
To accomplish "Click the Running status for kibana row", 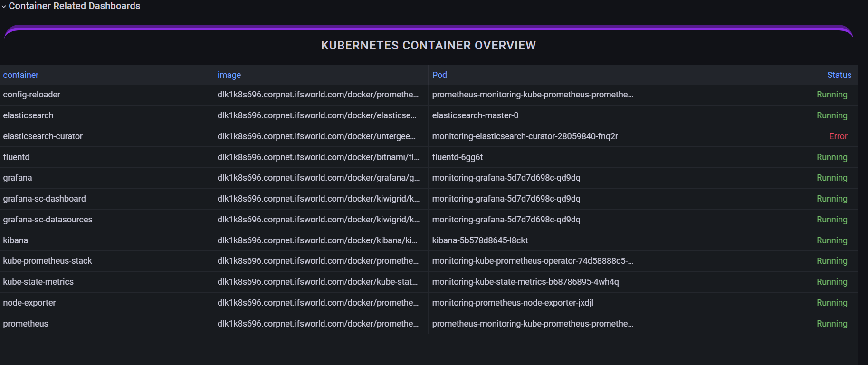I will point(831,240).
